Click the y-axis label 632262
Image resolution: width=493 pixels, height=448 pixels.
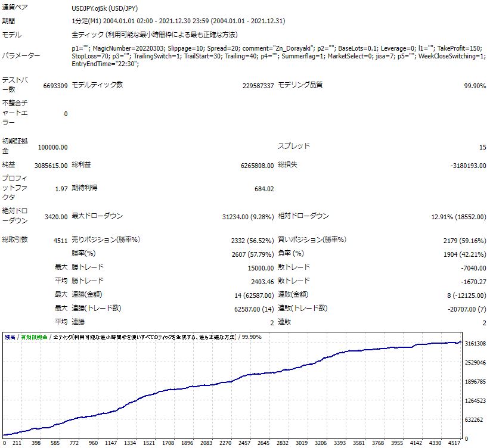[x=474, y=420]
